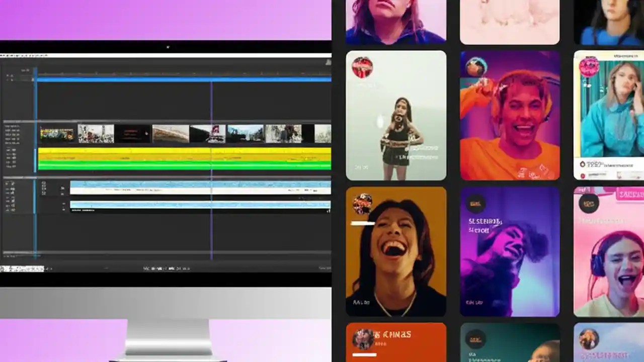Viewport: 644px width, 362px height.
Task: Click the creator avatar on the purple concert video
Action: click(x=476, y=204)
